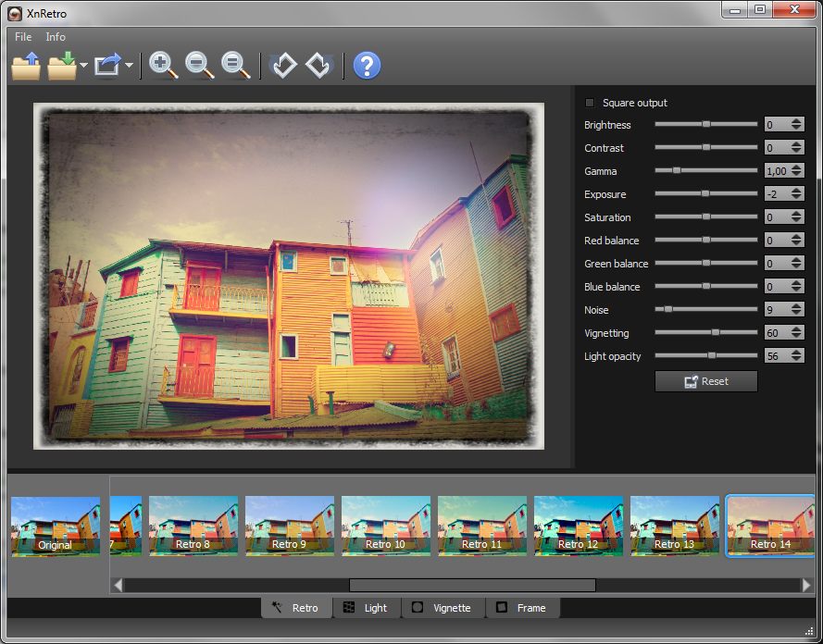Open an image file
Viewport: 823px width, 644px height.
coord(25,65)
